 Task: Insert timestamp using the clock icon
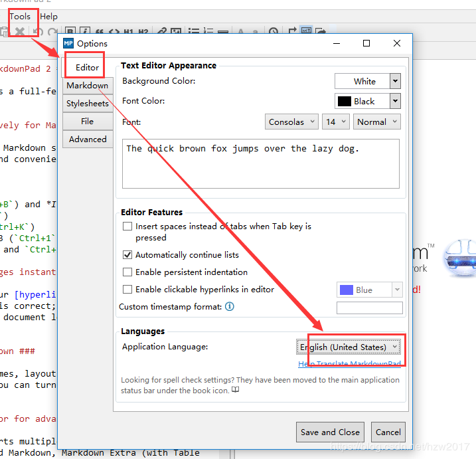tap(274, 31)
